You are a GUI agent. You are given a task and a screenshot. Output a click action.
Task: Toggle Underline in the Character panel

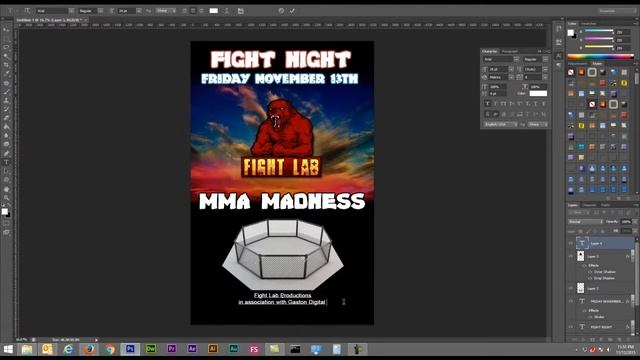pos(536,104)
